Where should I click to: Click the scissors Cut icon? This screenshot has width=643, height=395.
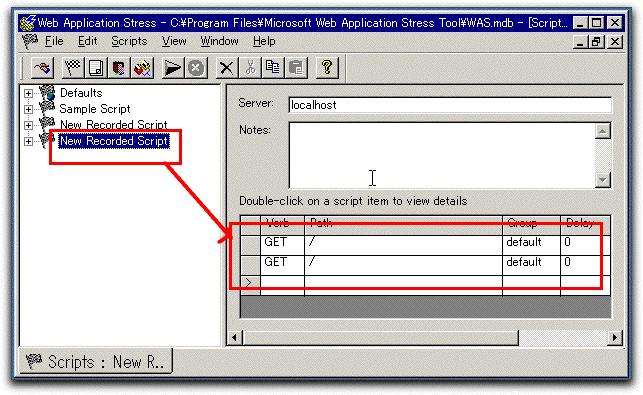pos(250,68)
